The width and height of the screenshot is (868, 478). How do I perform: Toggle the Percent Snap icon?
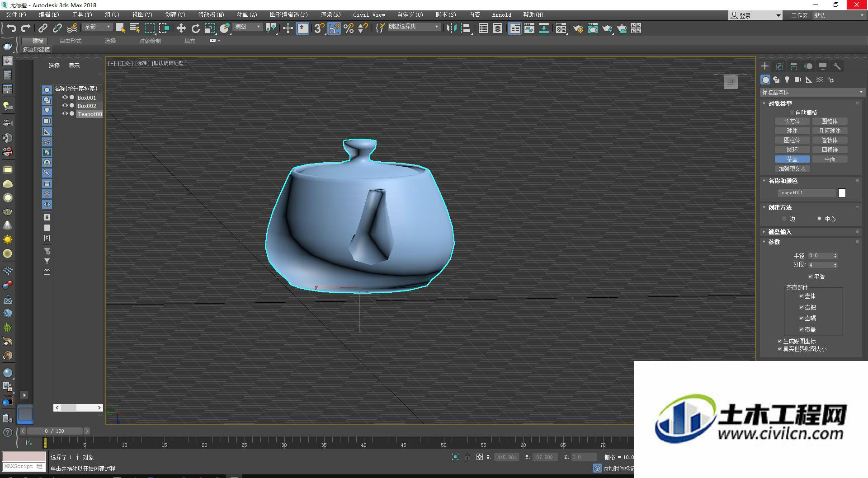point(348,28)
